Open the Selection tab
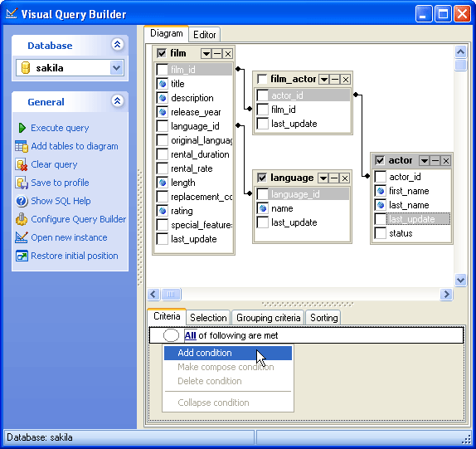This screenshot has width=476, height=449. 208,318
